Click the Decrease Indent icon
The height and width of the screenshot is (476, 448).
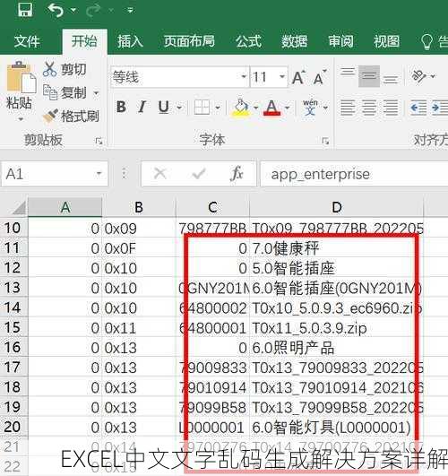tap(418, 108)
